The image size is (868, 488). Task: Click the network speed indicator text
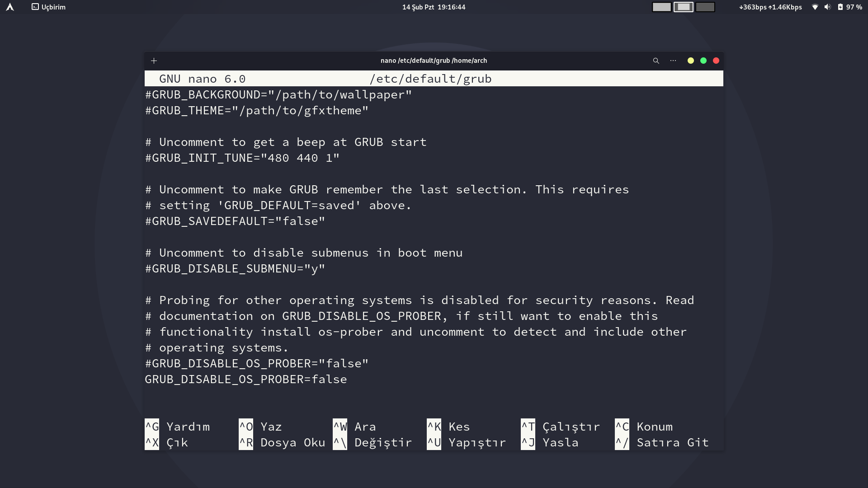point(770,7)
